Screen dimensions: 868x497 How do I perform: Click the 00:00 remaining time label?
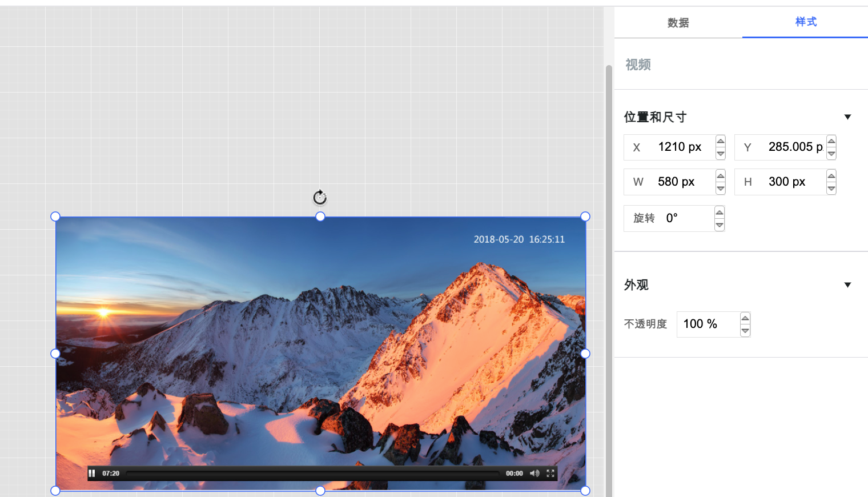[514, 473]
